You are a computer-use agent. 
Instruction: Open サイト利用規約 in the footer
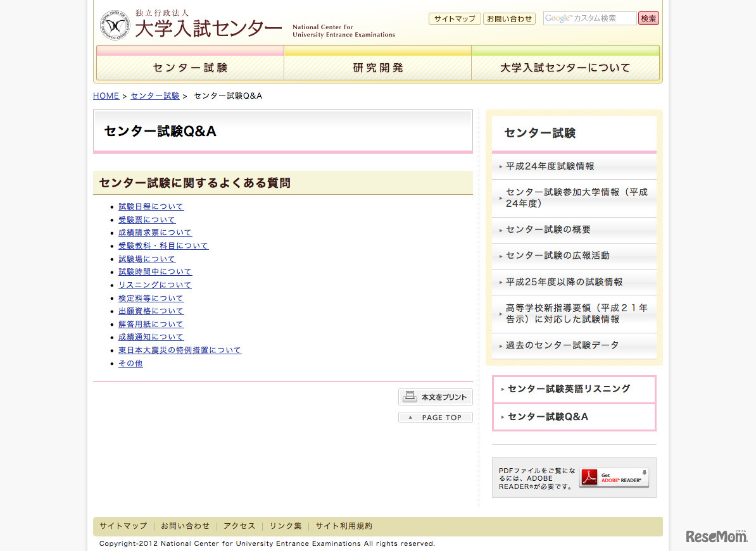click(343, 526)
